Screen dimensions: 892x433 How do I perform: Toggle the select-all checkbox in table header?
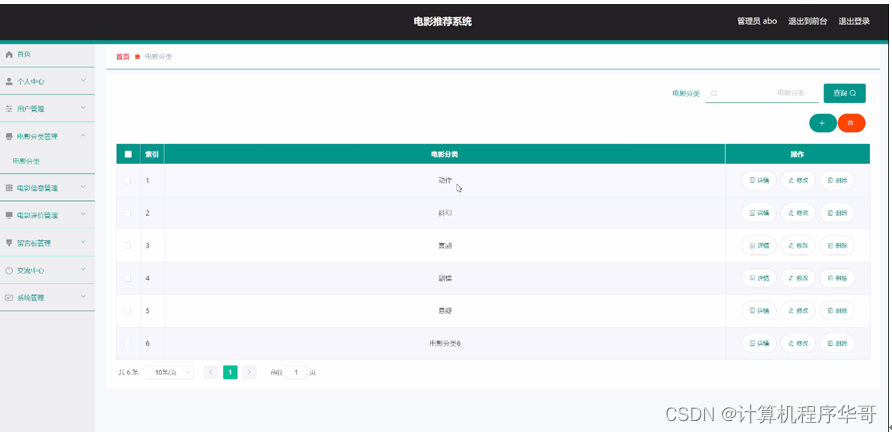tap(128, 154)
